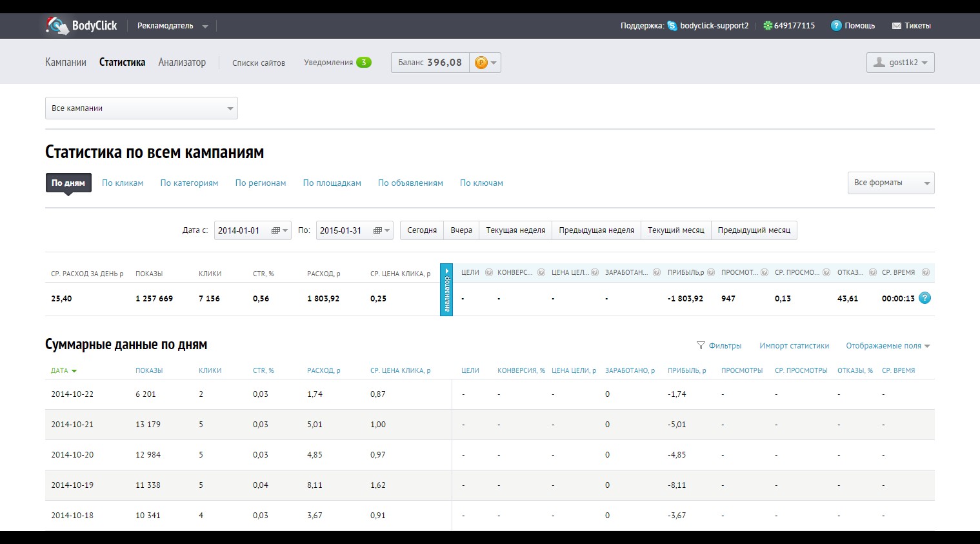Click the bounce rate value 43,61

pyautogui.click(x=848, y=299)
